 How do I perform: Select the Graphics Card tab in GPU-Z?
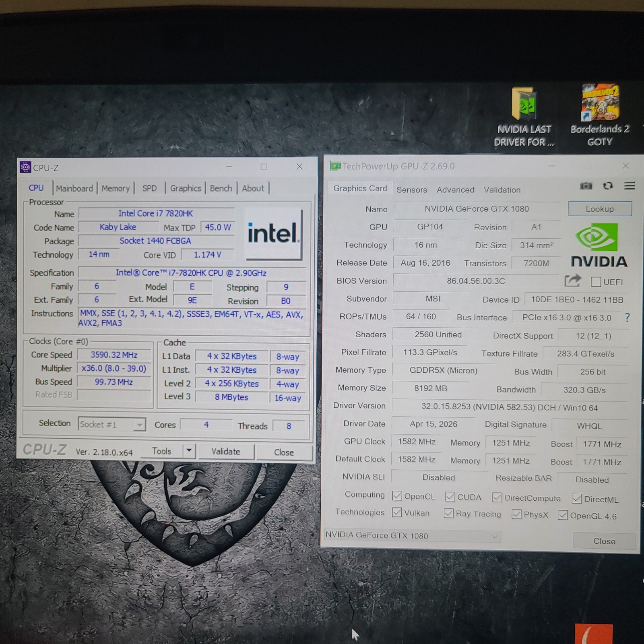(x=360, y=188)
